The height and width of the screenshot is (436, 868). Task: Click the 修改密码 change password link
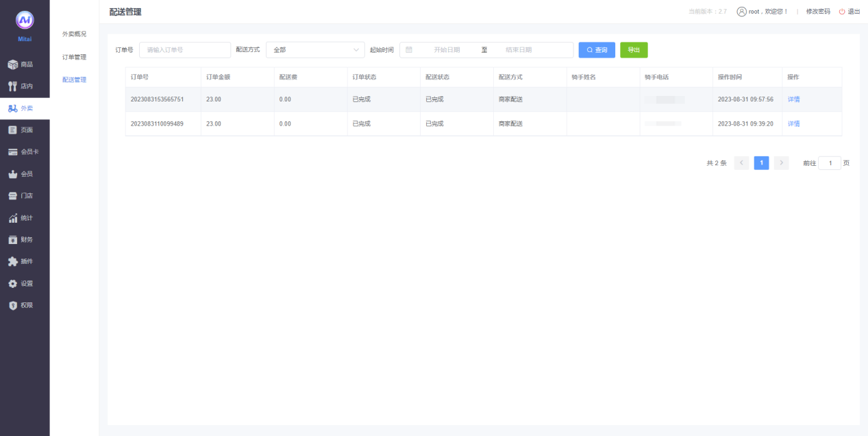click(x=818, y=12)
